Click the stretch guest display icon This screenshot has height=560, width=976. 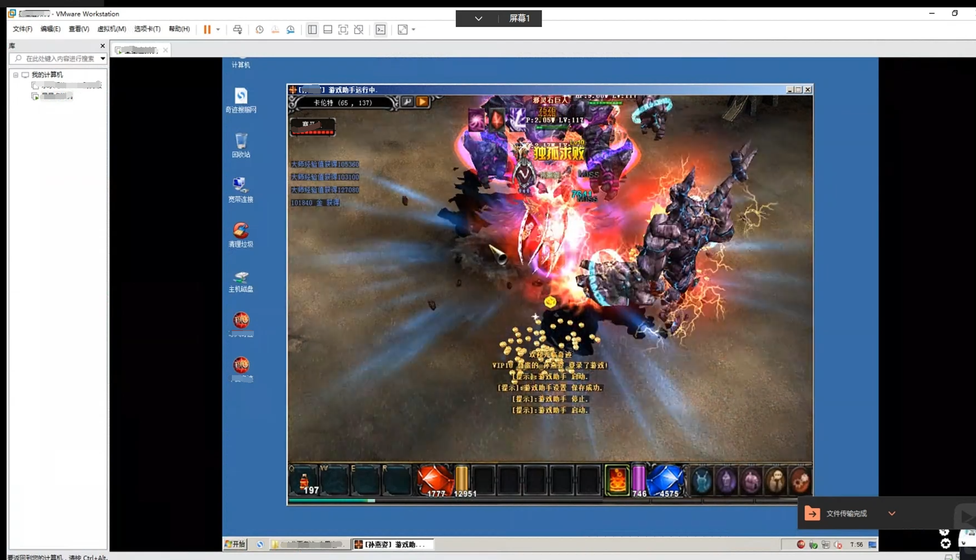[x=403, y=29]
